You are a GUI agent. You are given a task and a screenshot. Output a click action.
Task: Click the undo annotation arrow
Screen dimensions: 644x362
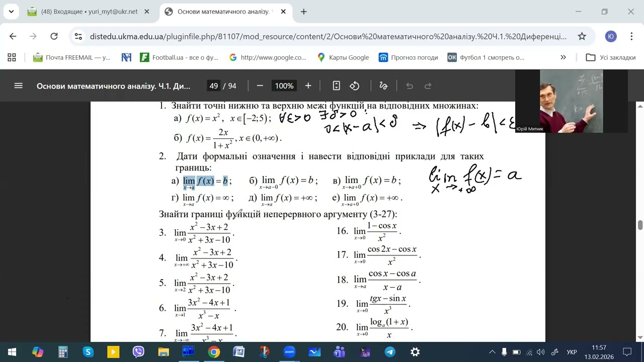[x=410, y=86]
